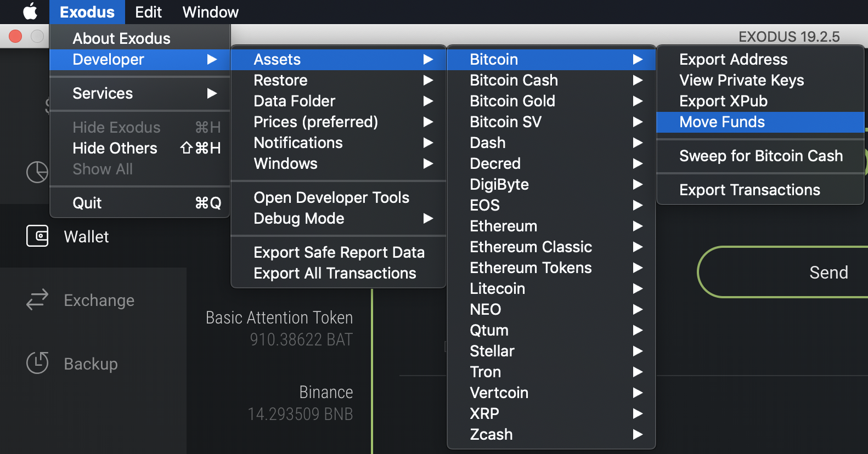Open the Window menu
Image resolution: width=868 pixels, height=454 pixels.
pos(210,12)
